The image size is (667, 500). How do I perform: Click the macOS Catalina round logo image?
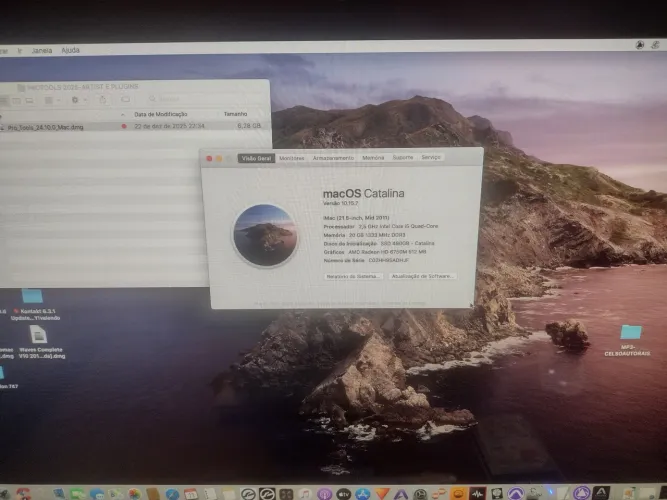tap(265, 235)
